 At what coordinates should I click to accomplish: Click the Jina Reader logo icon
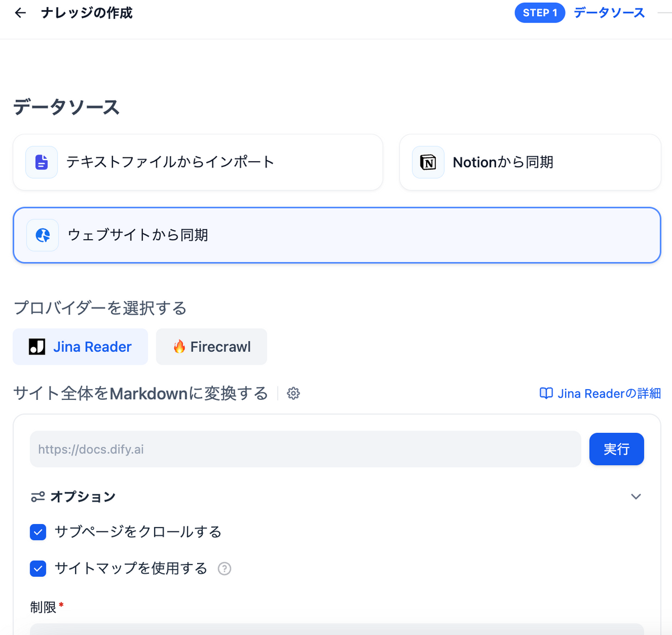tap(36, 347)
